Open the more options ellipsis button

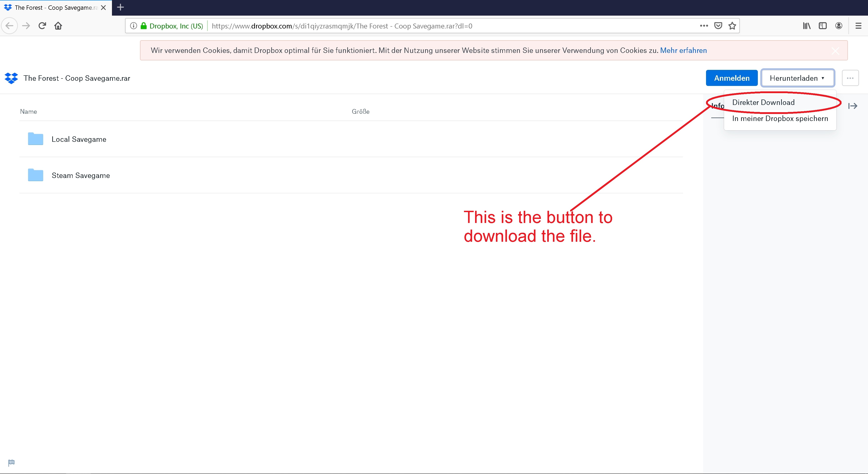pyautogui.click(x=850, y=78)
